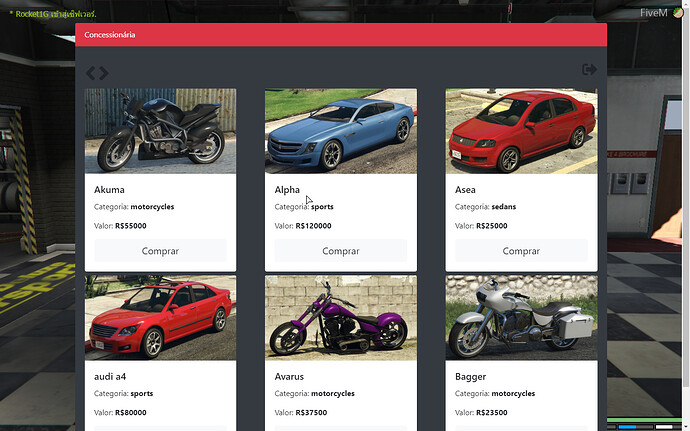The image size is (690, 431).
Task: Click Comprar under the Asea sedan
Action: pos(521,251)
